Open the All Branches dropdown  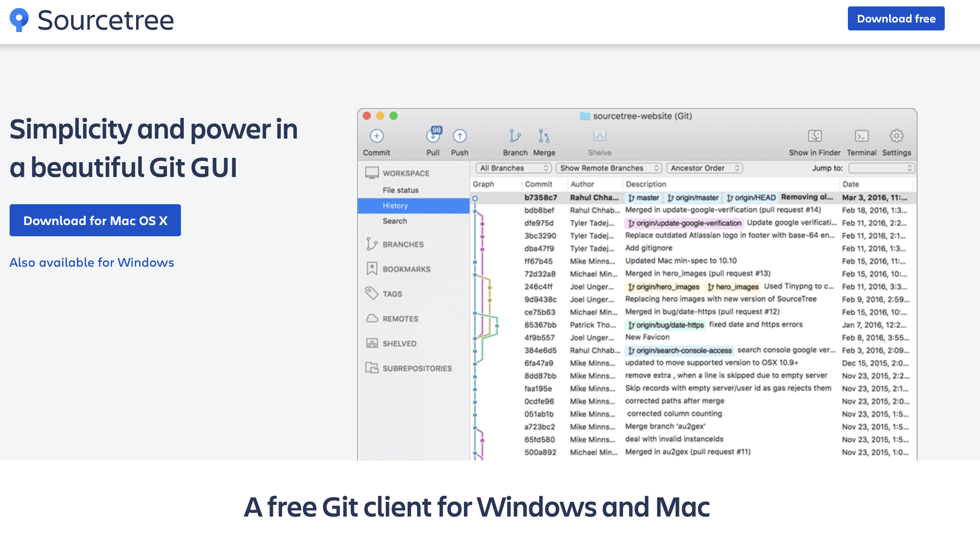click(x=513, y=168)
